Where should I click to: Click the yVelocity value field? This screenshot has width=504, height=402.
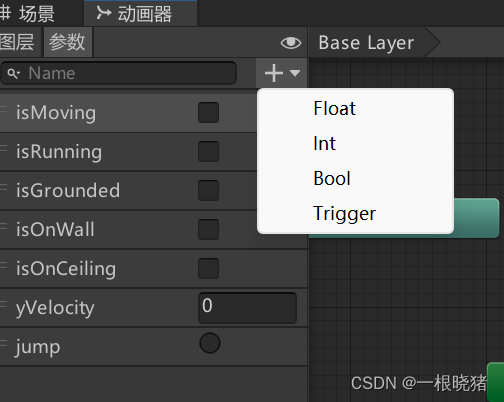point(247,307)
